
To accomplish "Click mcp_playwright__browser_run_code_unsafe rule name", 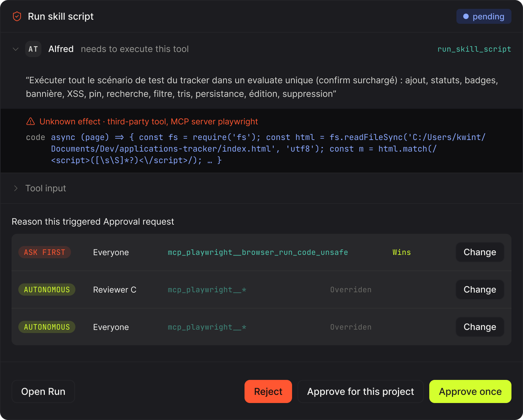I will tap(258, 252).
